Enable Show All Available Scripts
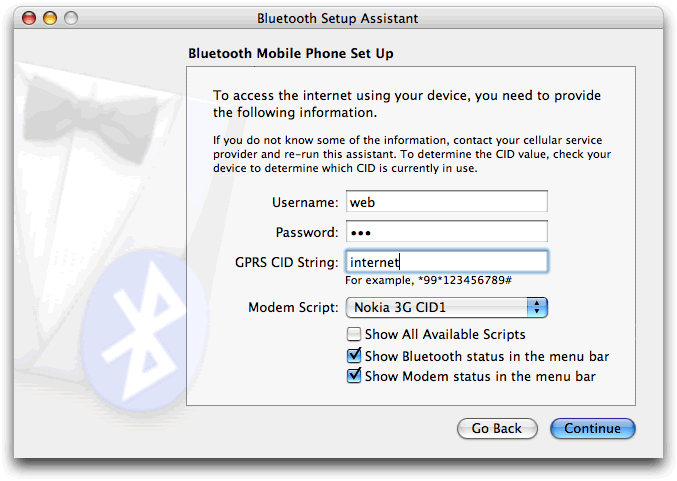Viewport: 677px width, 481px height. tap(354, 334)
